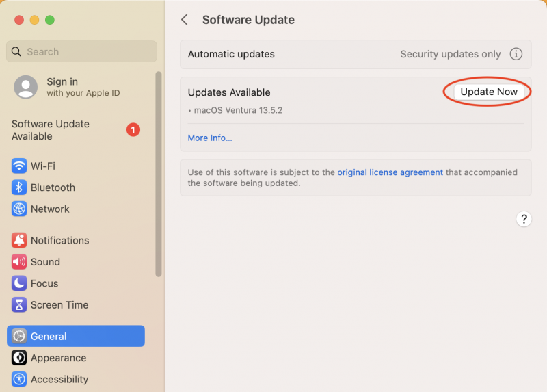Click the Wi-Fi icon in sidebar
The height and width of the screenshot is (392, 547).
tap(19, 166)
